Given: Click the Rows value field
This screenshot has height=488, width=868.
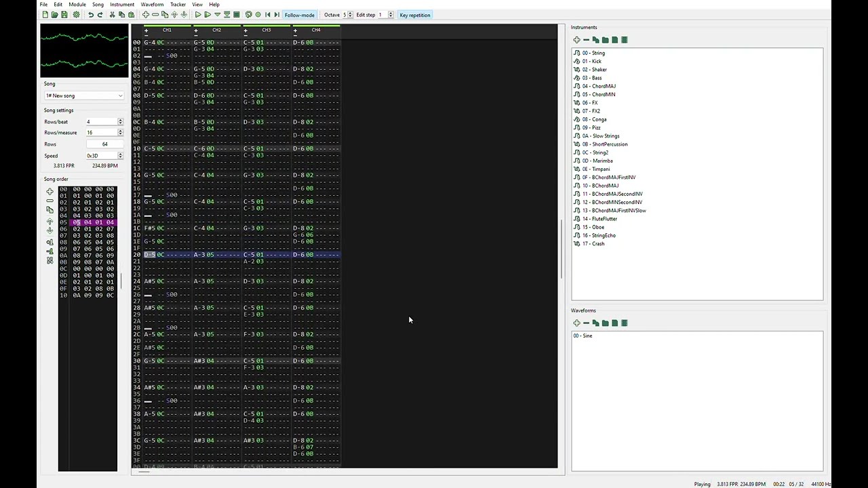Looking at the screenshot, I should (104, 144).
